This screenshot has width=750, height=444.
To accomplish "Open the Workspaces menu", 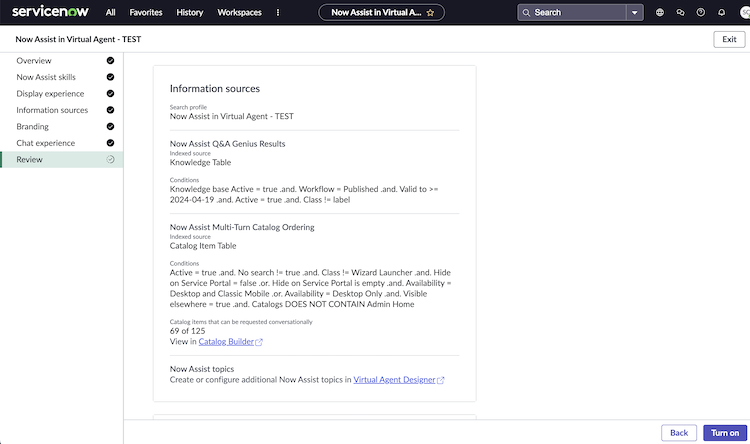I will point(240,12).
